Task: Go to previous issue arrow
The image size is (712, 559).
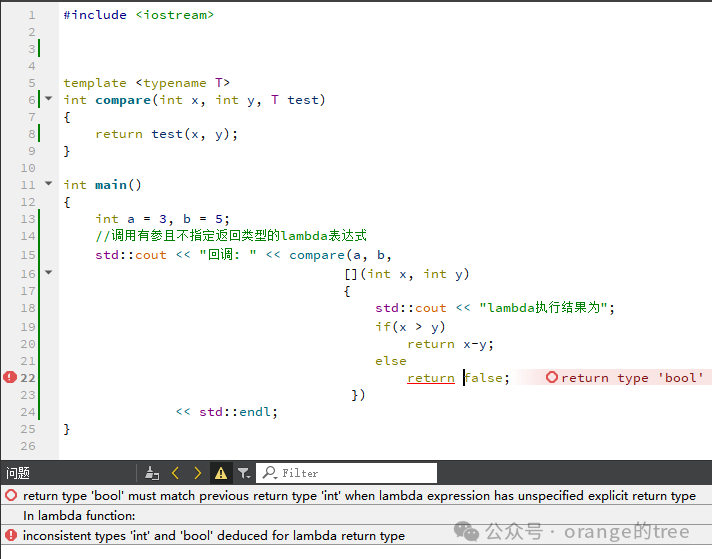Action: pos(175,473)
